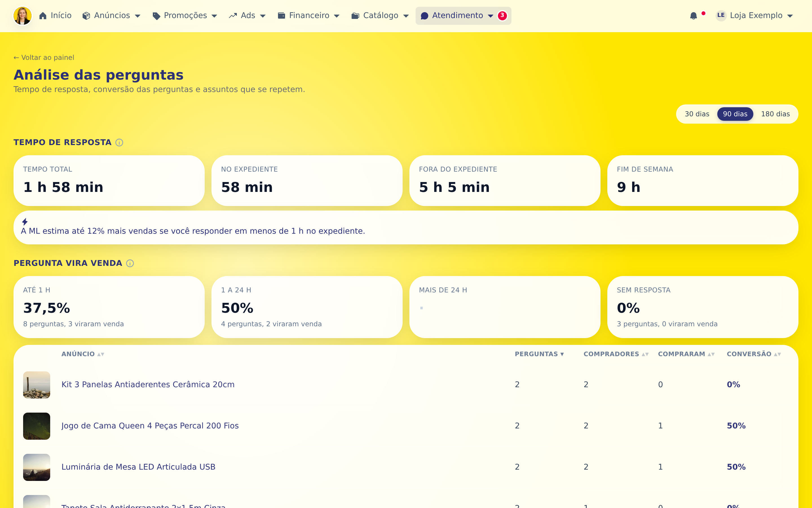Viewport: 812px width, 508px height.
Task: Click the Anúncios box icon
Action: [86, 16]
